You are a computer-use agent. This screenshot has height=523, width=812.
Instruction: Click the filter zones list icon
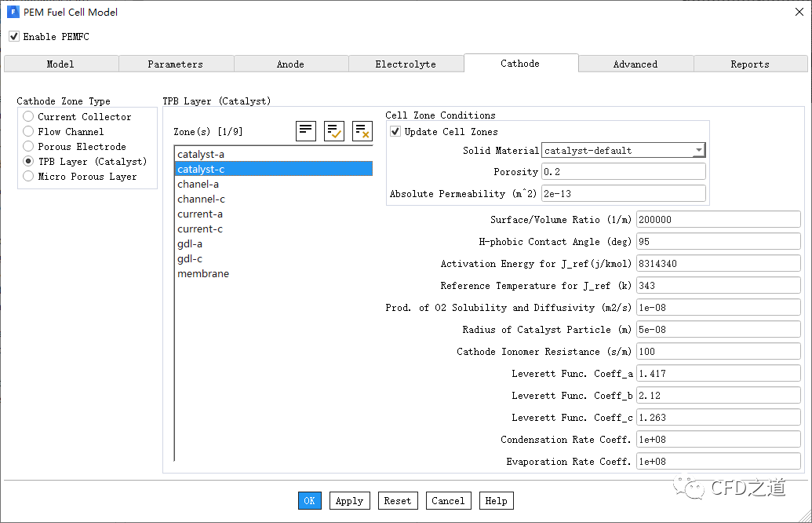coord(306,131)
